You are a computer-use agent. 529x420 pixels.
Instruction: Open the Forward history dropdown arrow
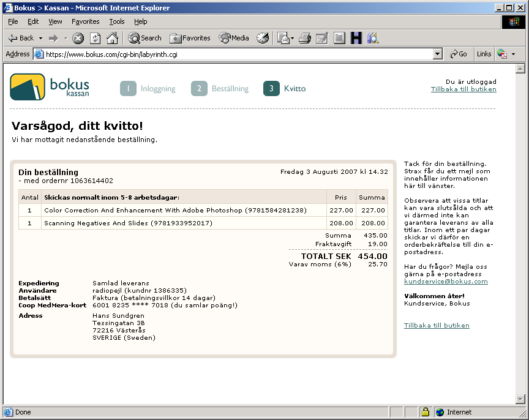pyautogui.click(x=66, y=38)
